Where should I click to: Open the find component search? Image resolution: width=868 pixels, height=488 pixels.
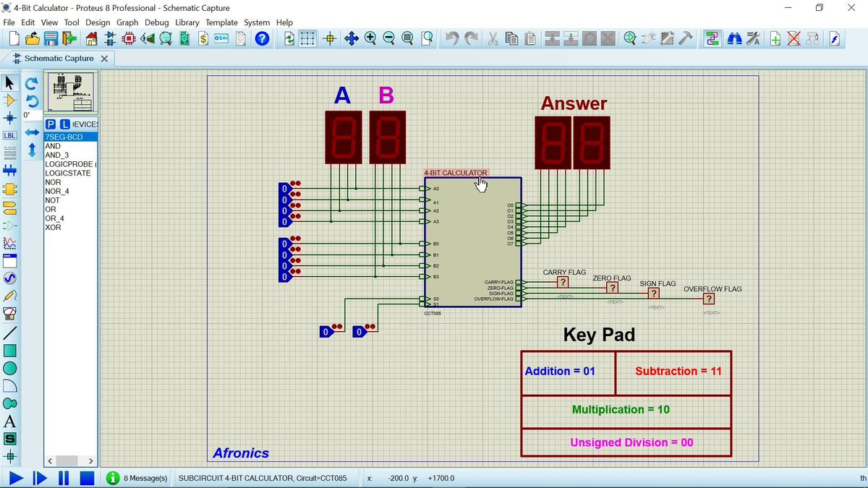coord(733,38)
